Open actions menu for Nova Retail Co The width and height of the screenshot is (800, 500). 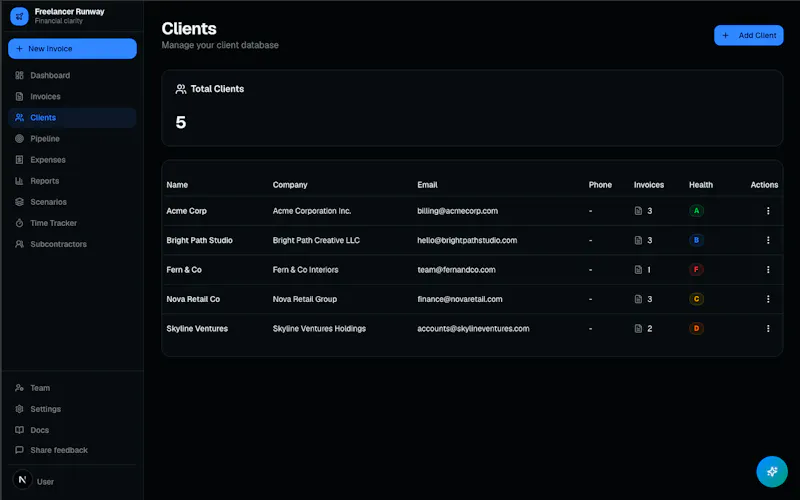768,299
